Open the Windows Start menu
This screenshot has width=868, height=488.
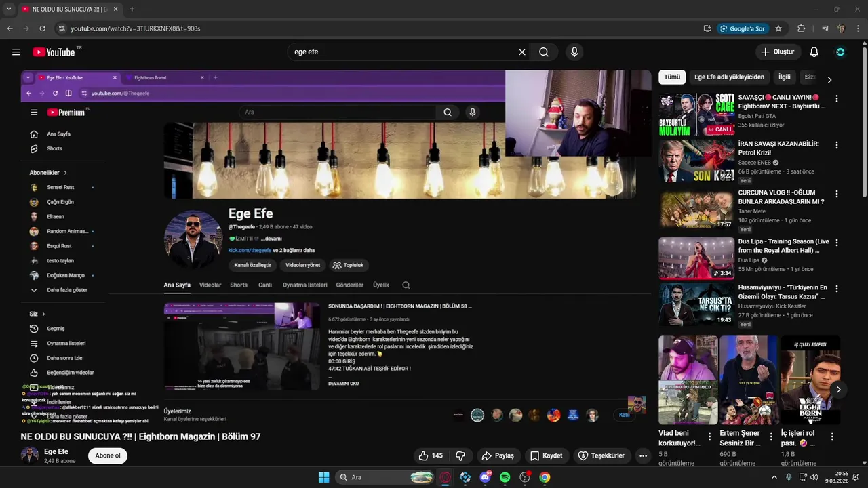pos(323,477)
